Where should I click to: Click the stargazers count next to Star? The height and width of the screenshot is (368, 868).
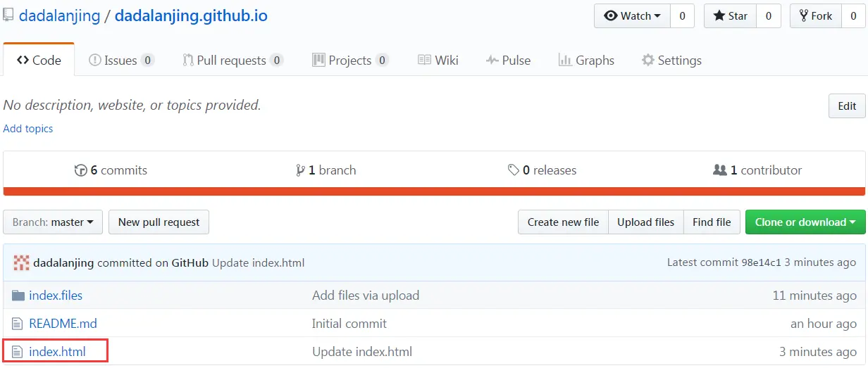[x=769, y=16]
